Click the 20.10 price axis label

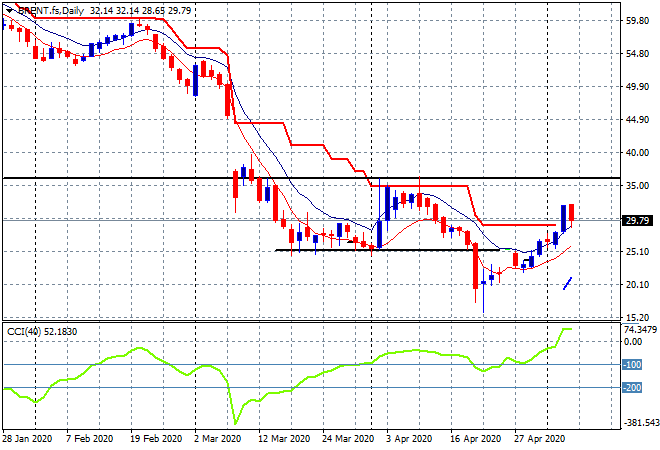coord(637,285)
